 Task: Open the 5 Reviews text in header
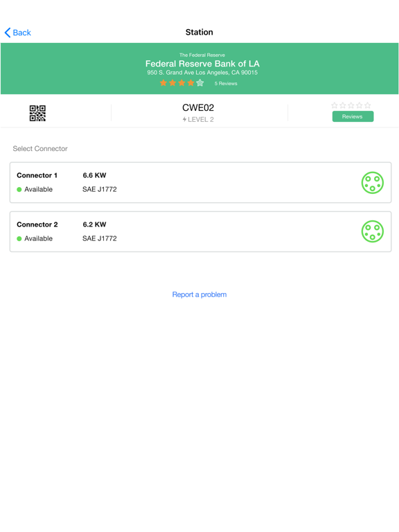coord(226,83)
